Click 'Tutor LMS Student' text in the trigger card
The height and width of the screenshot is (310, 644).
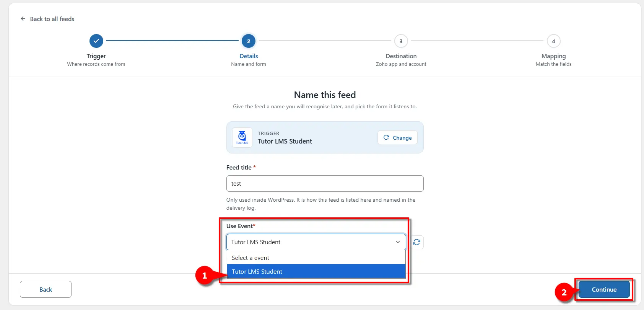click(x=285, y=141)
